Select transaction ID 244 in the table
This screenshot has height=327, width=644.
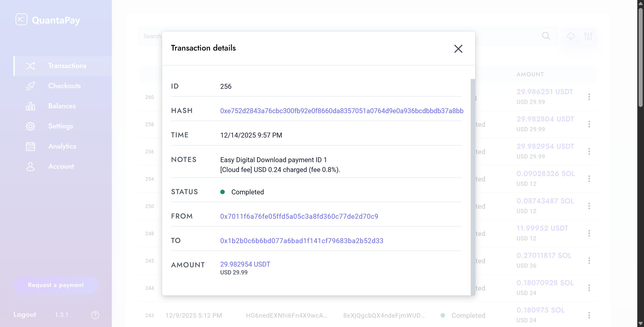pos(150,288)
